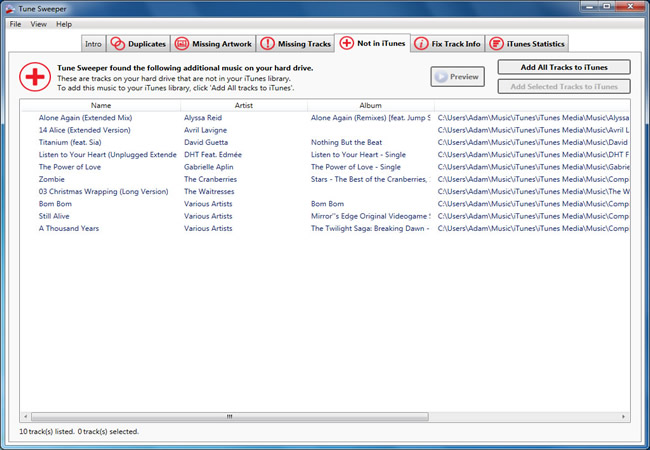The width and height of the screenshot is (650, 450).
Task: Select the 'Still Alive' track
Action: [54, 216]
